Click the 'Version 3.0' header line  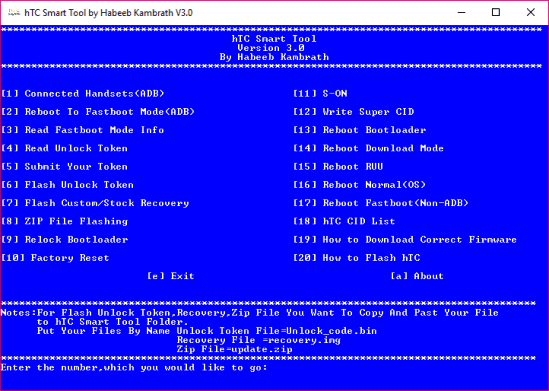[271, 48]
